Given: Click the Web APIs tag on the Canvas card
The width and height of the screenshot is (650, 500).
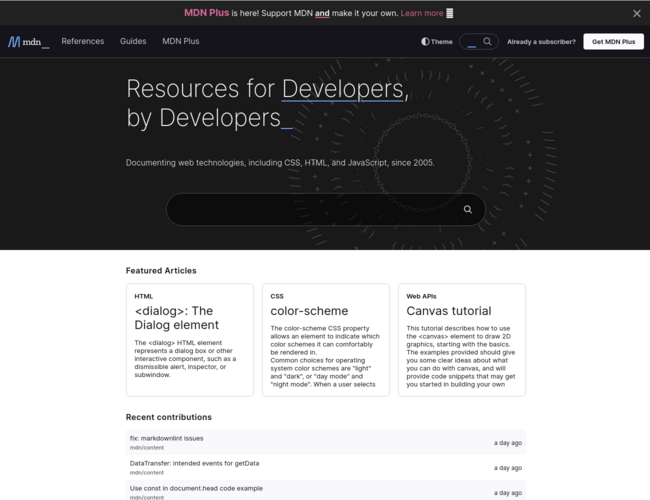Looking at the screenshot, I should 421,296.
